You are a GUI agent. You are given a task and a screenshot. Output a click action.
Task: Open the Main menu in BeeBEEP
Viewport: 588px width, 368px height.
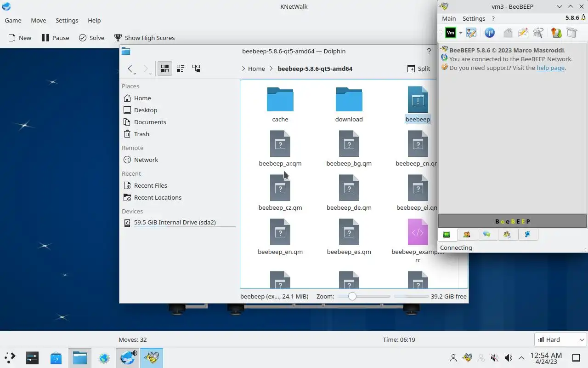449,18
